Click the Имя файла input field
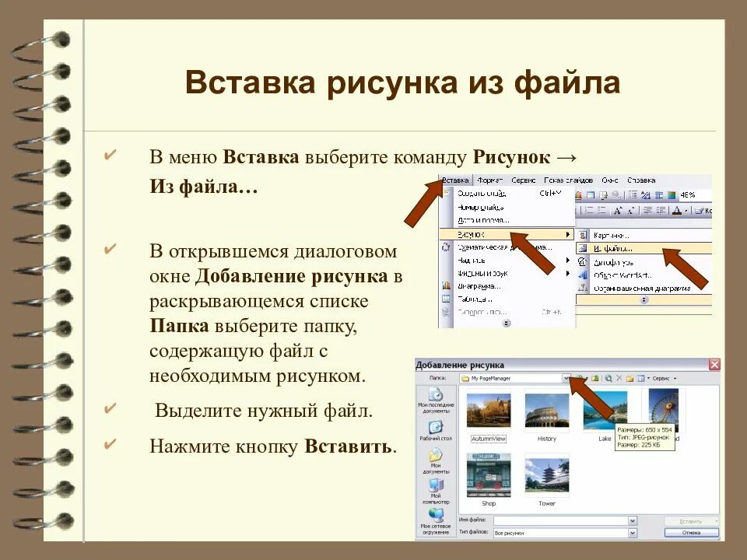 [x=561, y=520]
